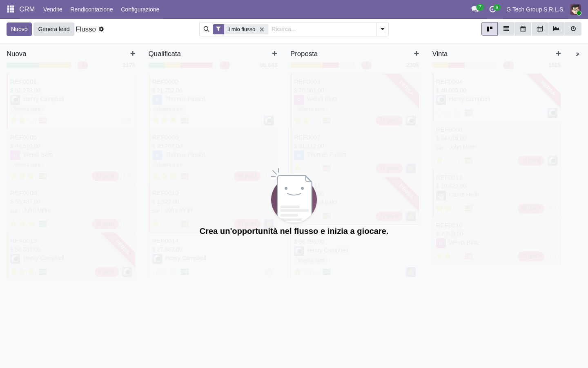Switch to Graph view
Image resolution: width=588 pixels, height=368 pixels.
tap(557, 29)
